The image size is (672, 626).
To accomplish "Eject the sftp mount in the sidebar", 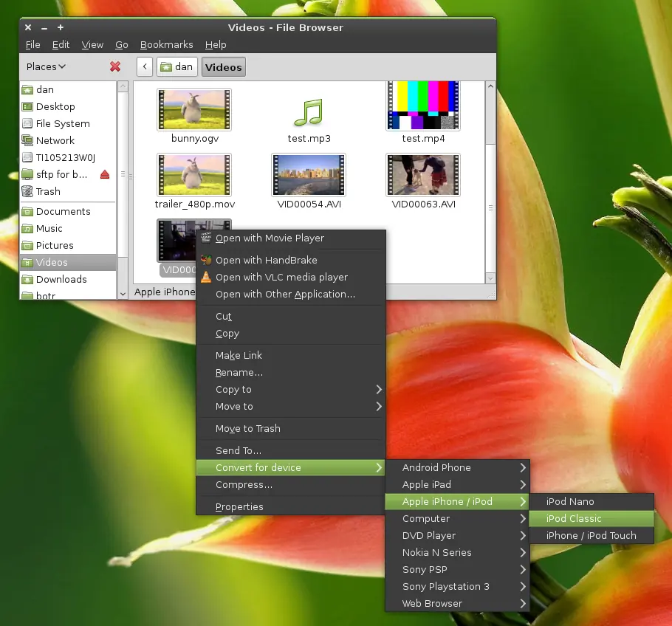I will 105,174.
